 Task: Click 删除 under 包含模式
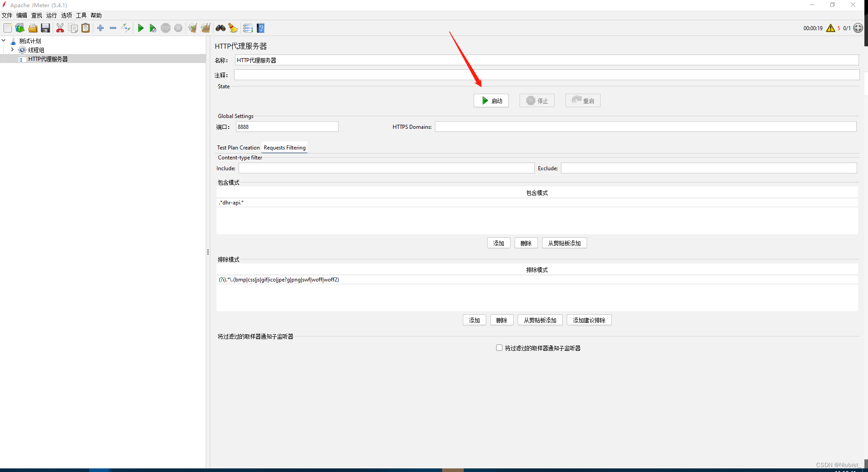pos(526,243)
